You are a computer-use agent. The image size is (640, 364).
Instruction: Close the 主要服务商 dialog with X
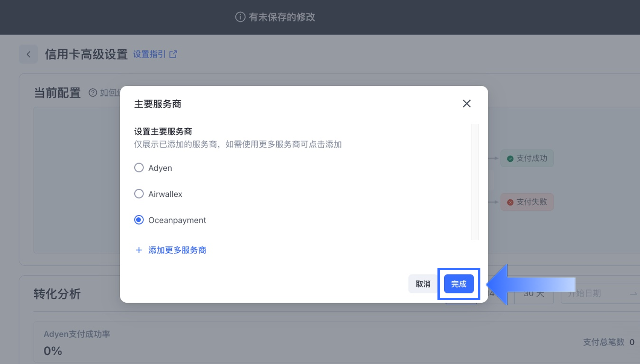pyautogui.click(x=466, y=103)
